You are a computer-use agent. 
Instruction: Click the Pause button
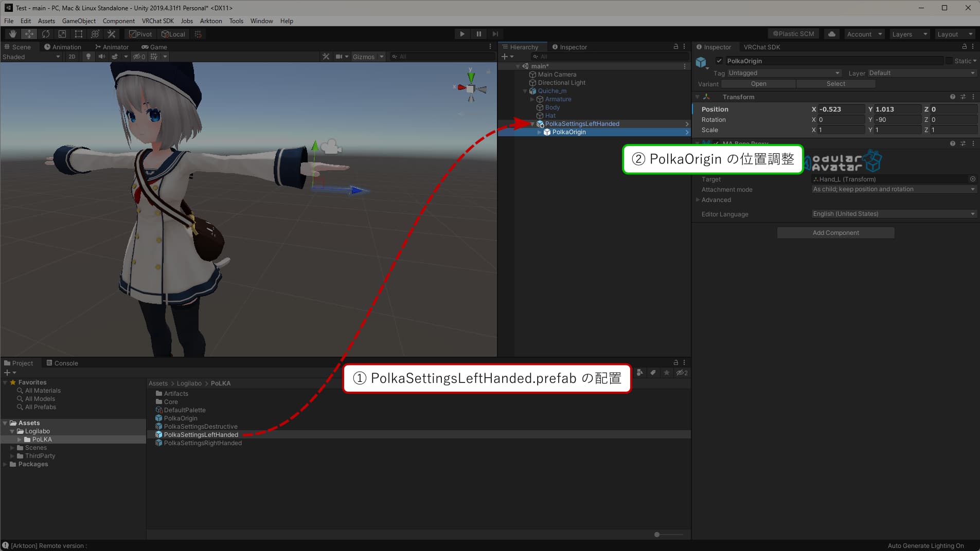[x=478, y=34]
